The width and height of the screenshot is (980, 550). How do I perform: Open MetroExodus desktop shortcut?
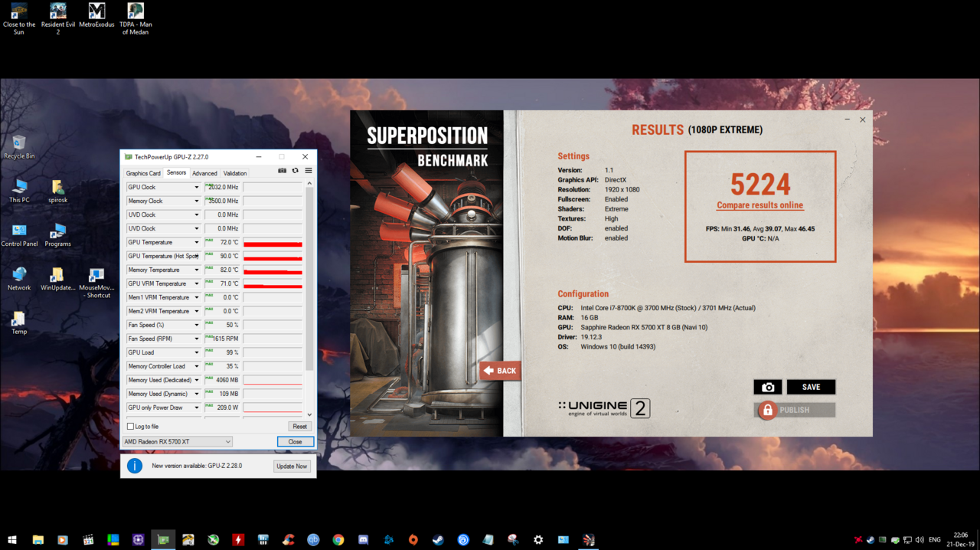pos(96,15)
